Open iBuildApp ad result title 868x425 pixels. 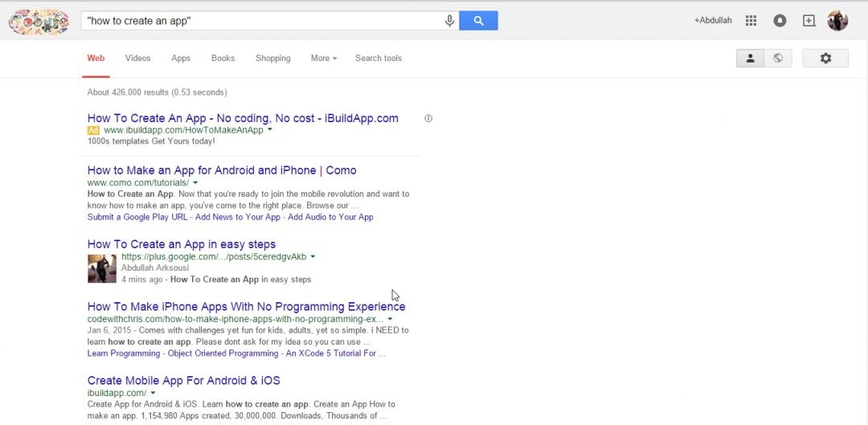coord(243,118)
